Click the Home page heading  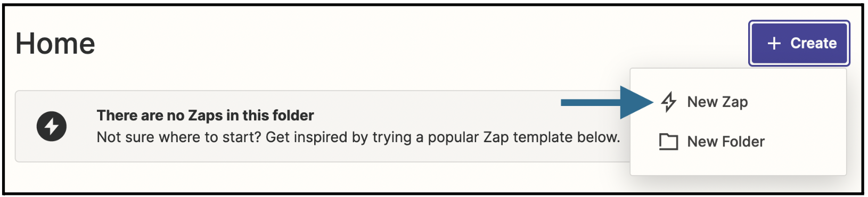pos(55,43)
